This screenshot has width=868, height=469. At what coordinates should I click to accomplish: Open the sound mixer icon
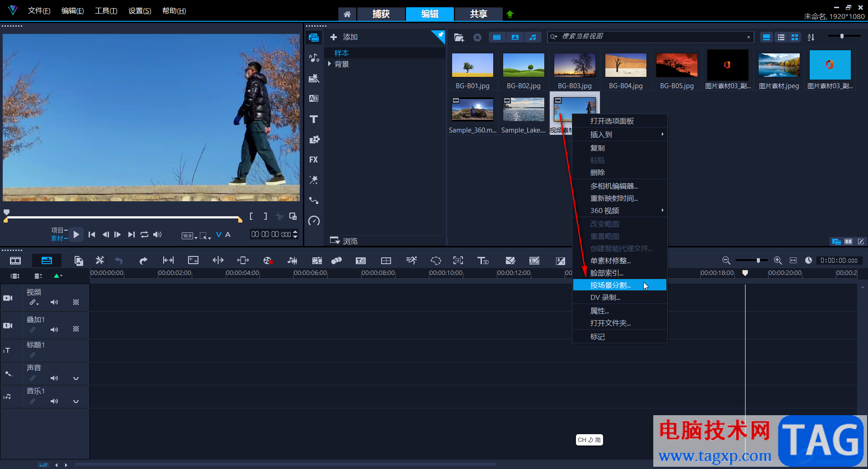click(x=292, y=261)
